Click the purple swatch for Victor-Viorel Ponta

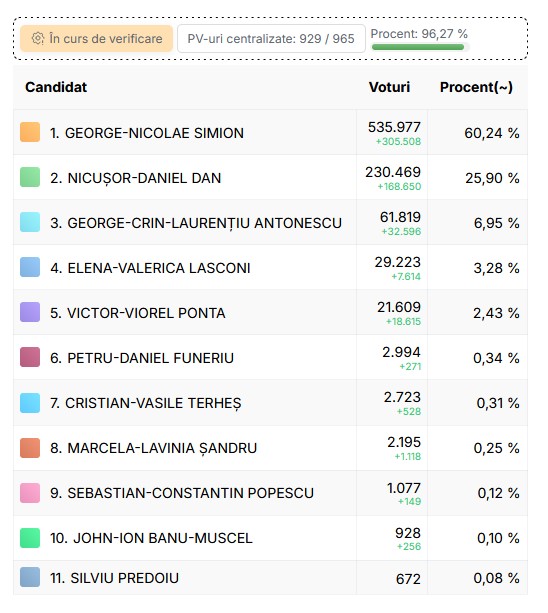30,312
